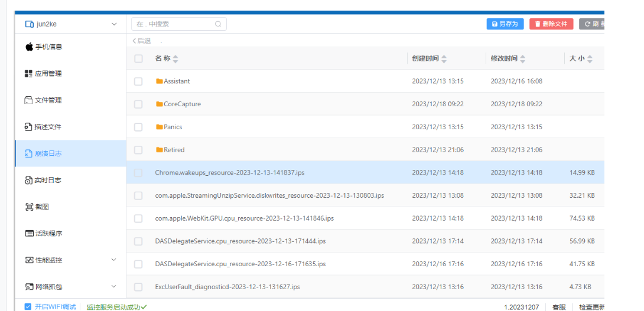Check the Assistant folder checkbox
This screenshot has height=311, width=644.
(138, 81)
